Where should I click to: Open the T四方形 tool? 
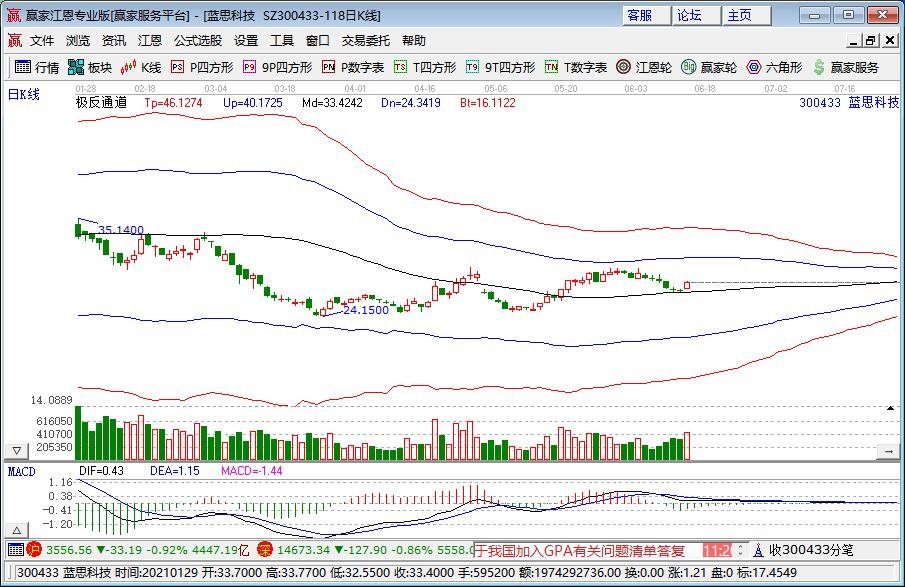425,68
